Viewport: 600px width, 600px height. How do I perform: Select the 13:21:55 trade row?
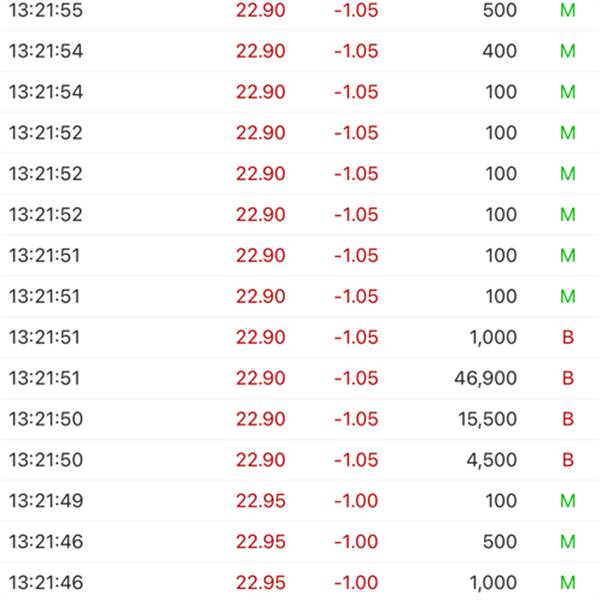(x=300, y=10)
